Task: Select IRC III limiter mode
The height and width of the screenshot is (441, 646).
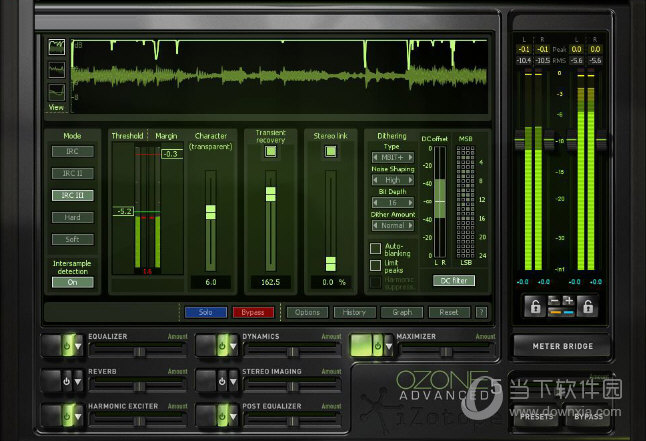Action: [x=73, y=195]
